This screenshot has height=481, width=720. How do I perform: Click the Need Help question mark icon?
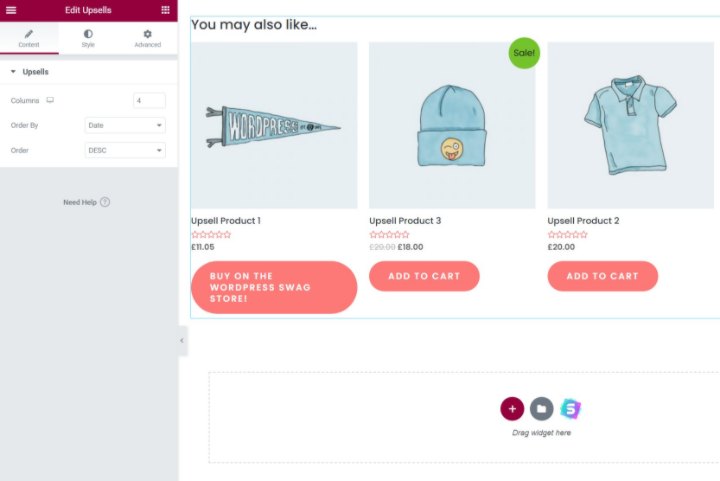105,202
